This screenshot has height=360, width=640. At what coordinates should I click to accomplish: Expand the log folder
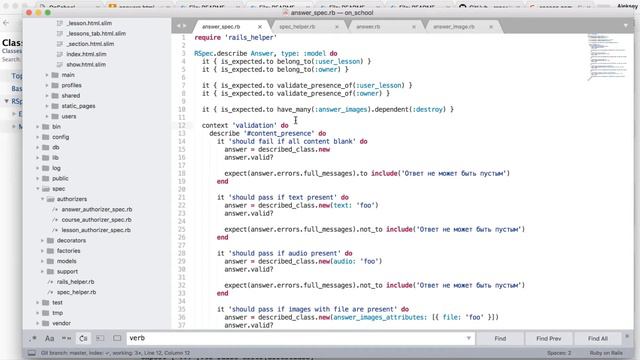38,168
